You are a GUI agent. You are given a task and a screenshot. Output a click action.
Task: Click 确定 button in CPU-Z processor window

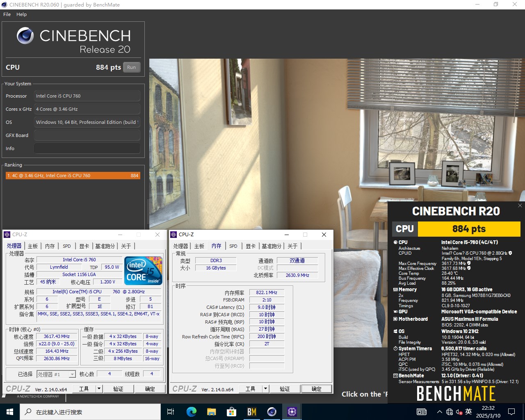click(x=150, y=389)
